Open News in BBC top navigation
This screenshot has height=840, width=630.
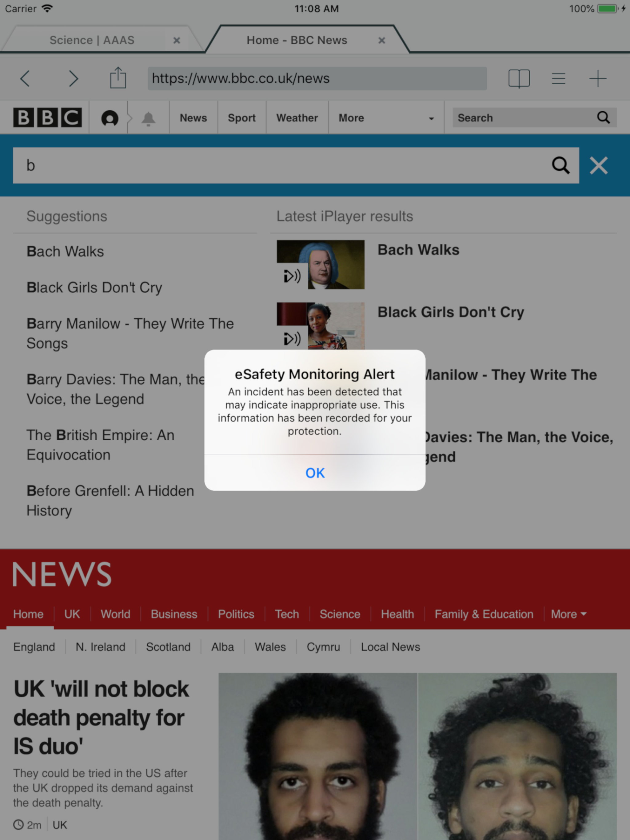tap(193, 118)
